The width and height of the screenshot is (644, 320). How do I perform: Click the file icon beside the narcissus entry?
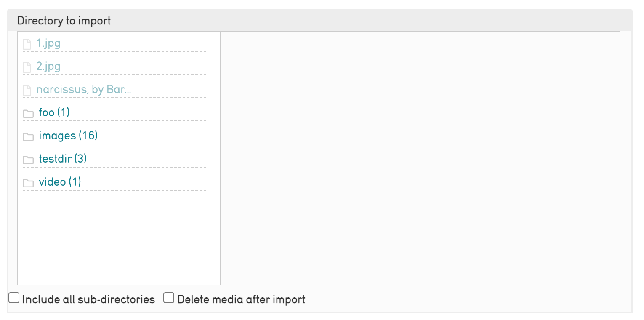click(27, 91)
